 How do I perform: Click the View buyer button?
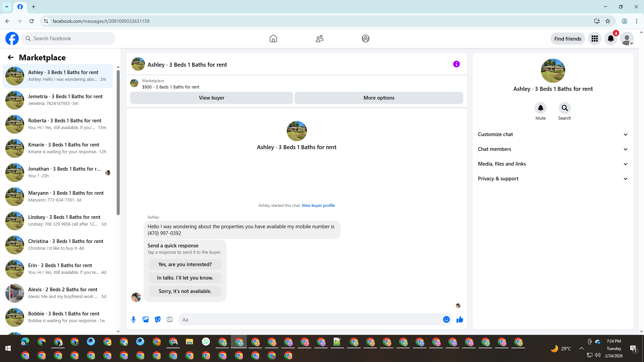(x=211, y=98)
